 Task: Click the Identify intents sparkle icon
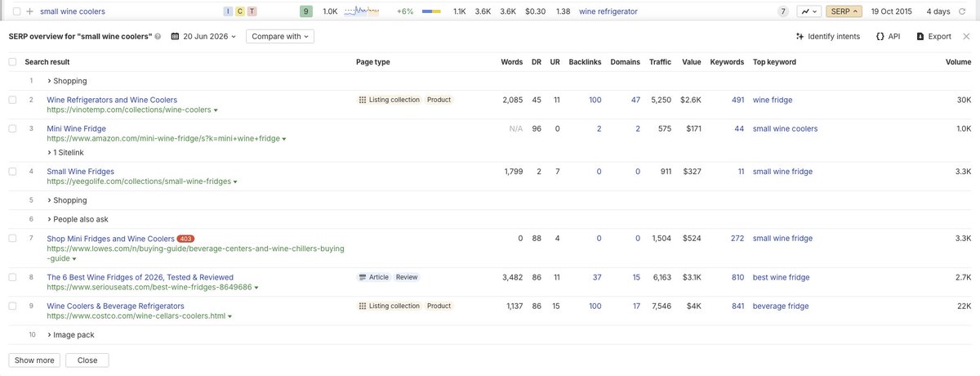point(800,37)
